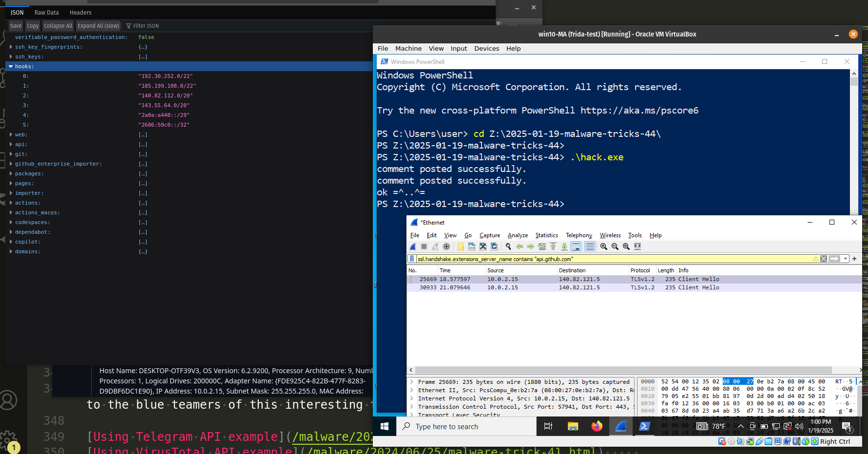Add a display filter button
868x454 pixels.
(854, 259)
